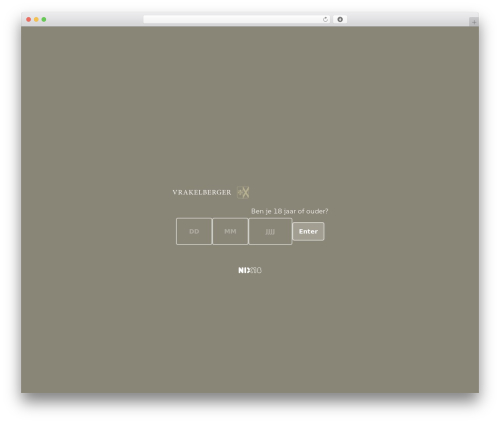Click the 'Ben je 18 jaar of ouder?' text

(x=290, y=211)
